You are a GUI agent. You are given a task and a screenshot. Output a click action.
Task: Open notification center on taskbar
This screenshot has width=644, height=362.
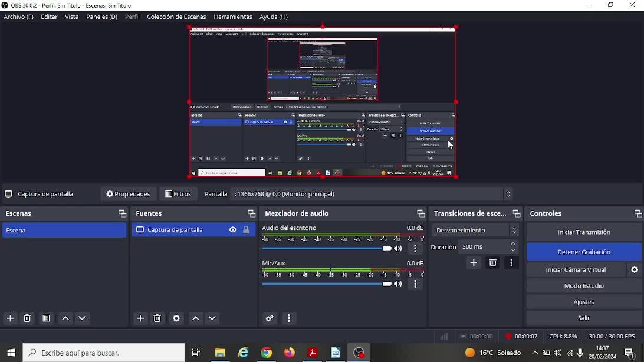pyautogui.click(x=629, y=353)
